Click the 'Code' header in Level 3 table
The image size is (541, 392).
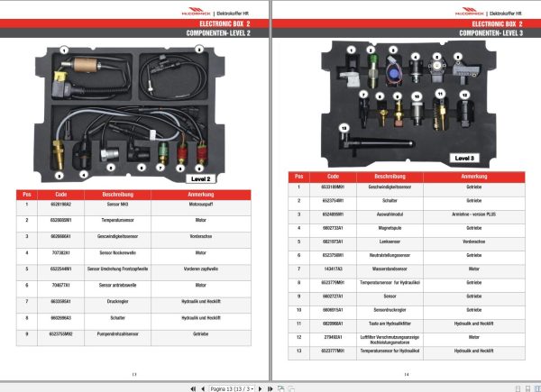tap(333, 177)
